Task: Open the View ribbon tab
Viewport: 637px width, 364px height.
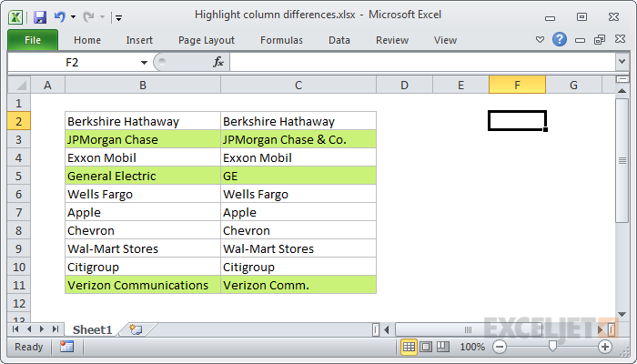Action: point(445,40)
